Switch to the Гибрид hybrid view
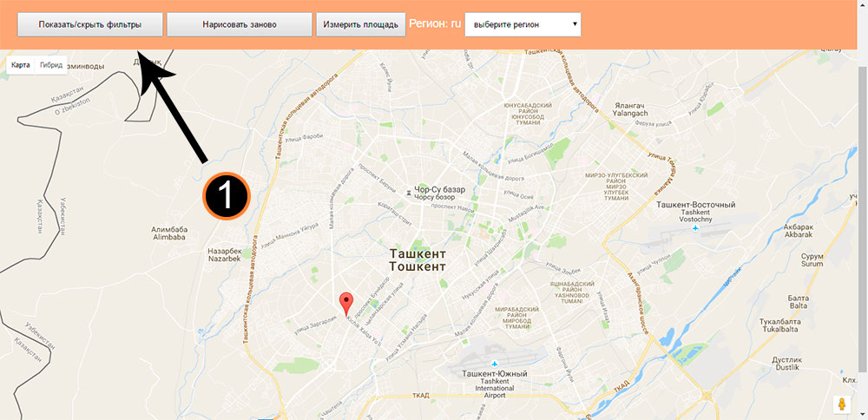Image resolution: width=868 pixels, height=420 pixels. (51, 65)
